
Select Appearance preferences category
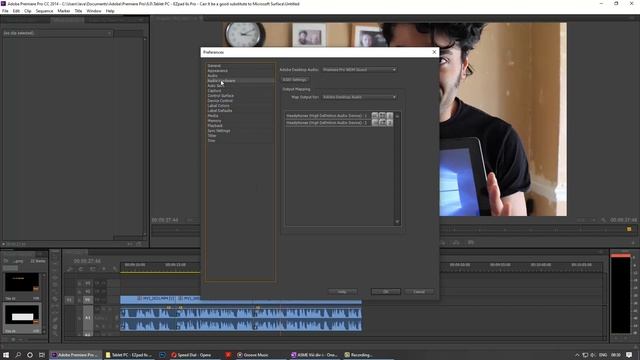[x=218, y=71]
